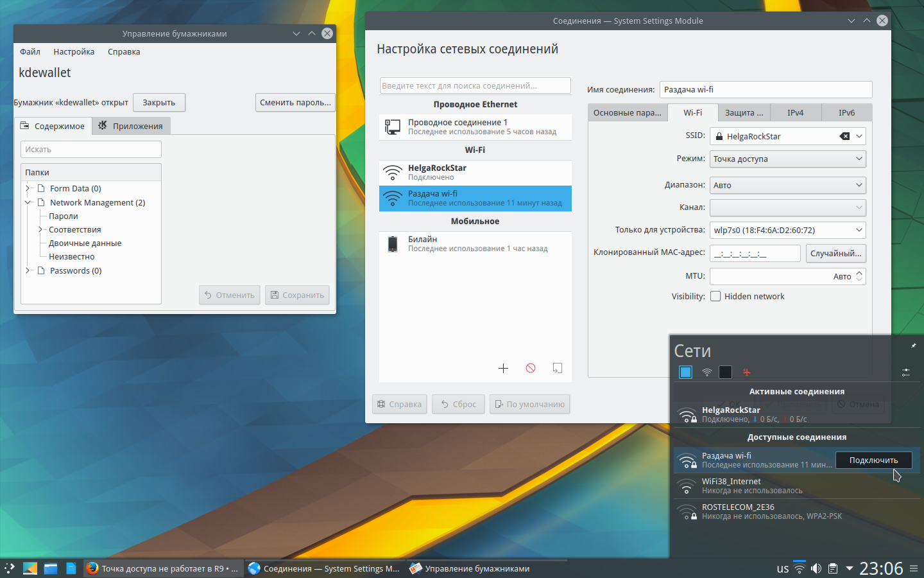Click the Случайный MAC address button
Viewport: 924px width, 578px height.
pos(836,253)
